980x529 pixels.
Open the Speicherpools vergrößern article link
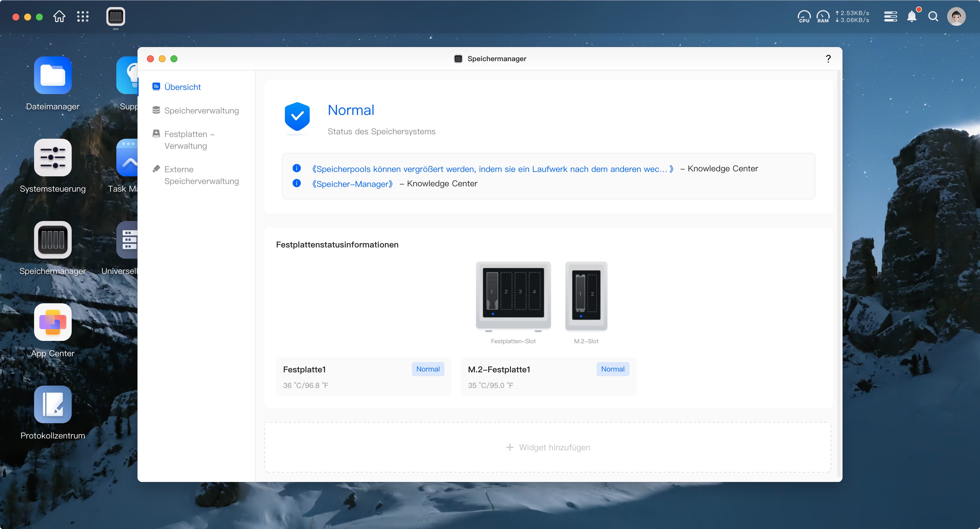(492, 169)
